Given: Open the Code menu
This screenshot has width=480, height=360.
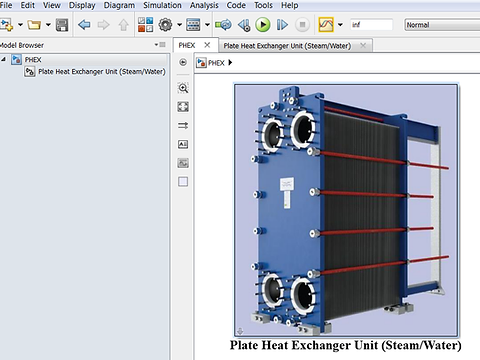Looking at the screenshot, I should click(x=236, y=5).
